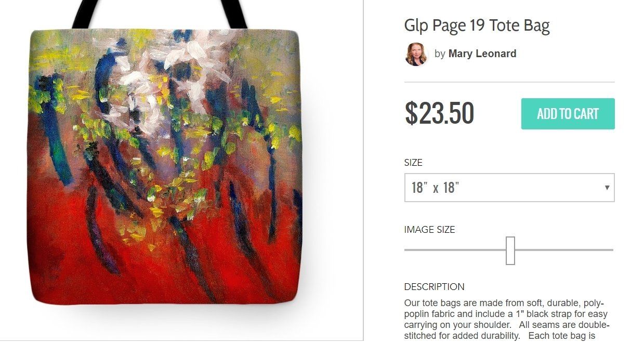Click the "by" text beside the artist name
The height and width of the screenshot is (343, 644).
pyautogui.click(x=440, y=54)
